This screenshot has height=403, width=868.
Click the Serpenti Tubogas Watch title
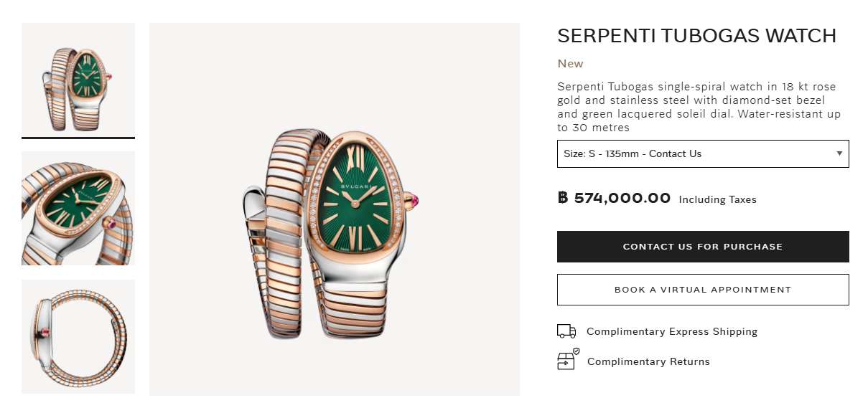pyautogui.click(x=696, y=36)
